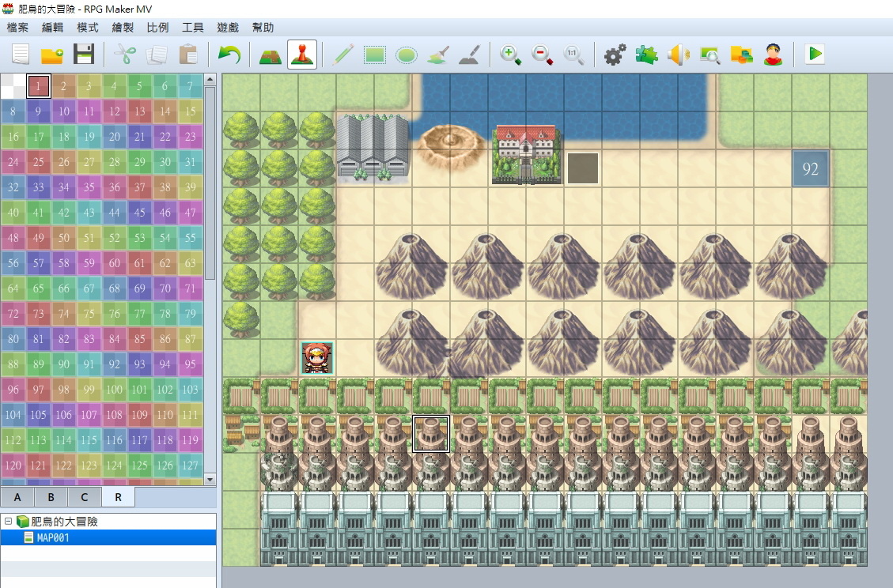Open the 幫助 menu

263,28
